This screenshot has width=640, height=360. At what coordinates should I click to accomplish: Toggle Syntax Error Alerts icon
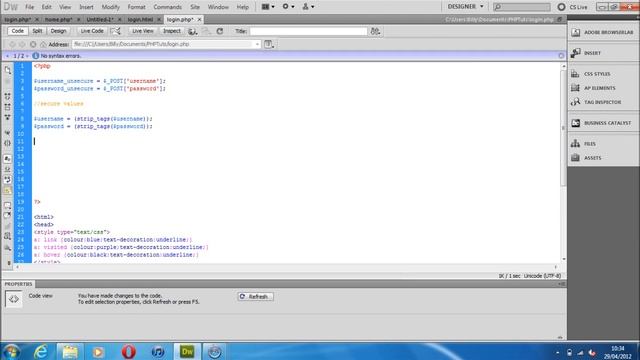(x=7, y=190)
